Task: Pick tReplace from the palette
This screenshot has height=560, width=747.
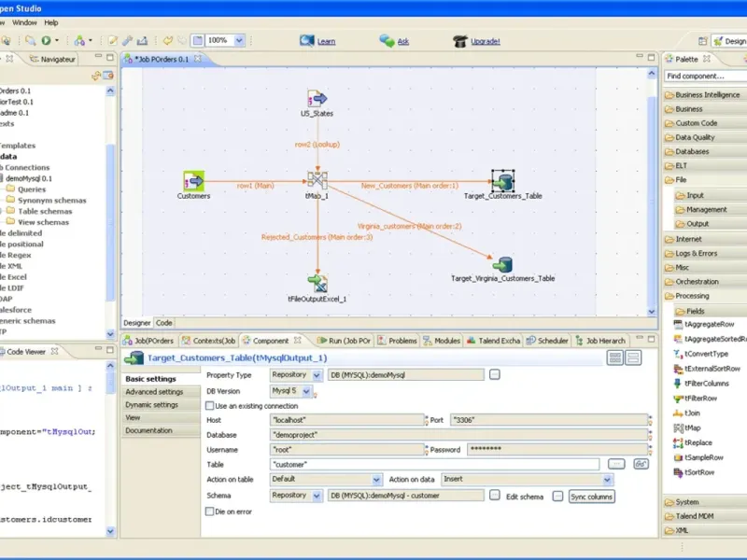Action: [693, 442]
